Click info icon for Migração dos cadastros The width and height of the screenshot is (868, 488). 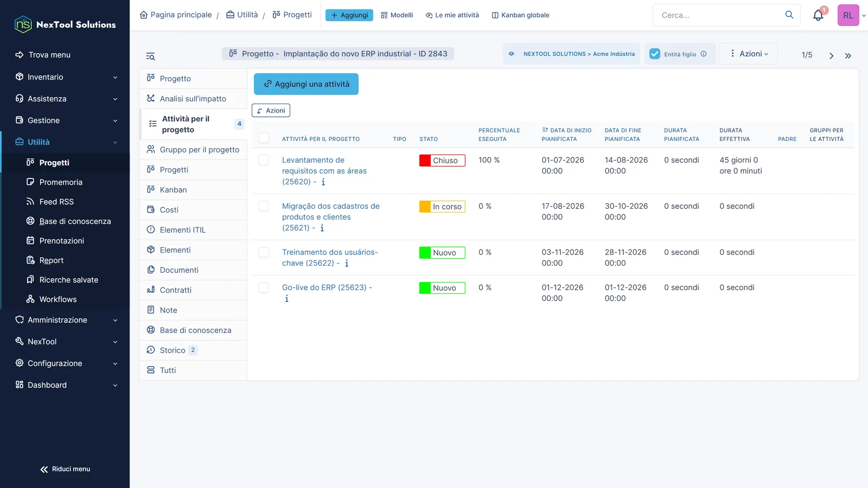[x=322, y=228]
